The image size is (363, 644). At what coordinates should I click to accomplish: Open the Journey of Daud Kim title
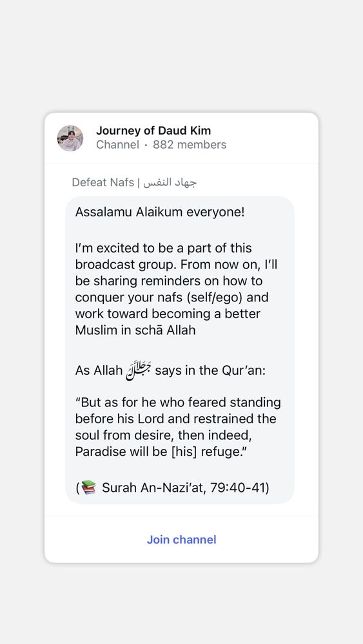click(153, 131)
